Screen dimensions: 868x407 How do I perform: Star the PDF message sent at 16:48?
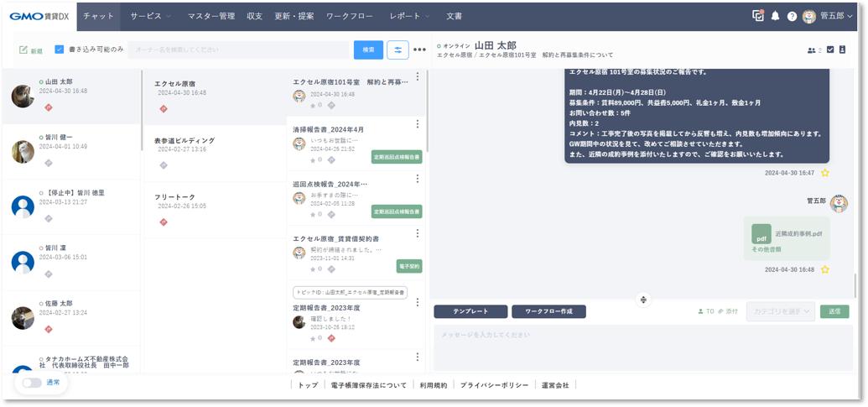[825, 269]
